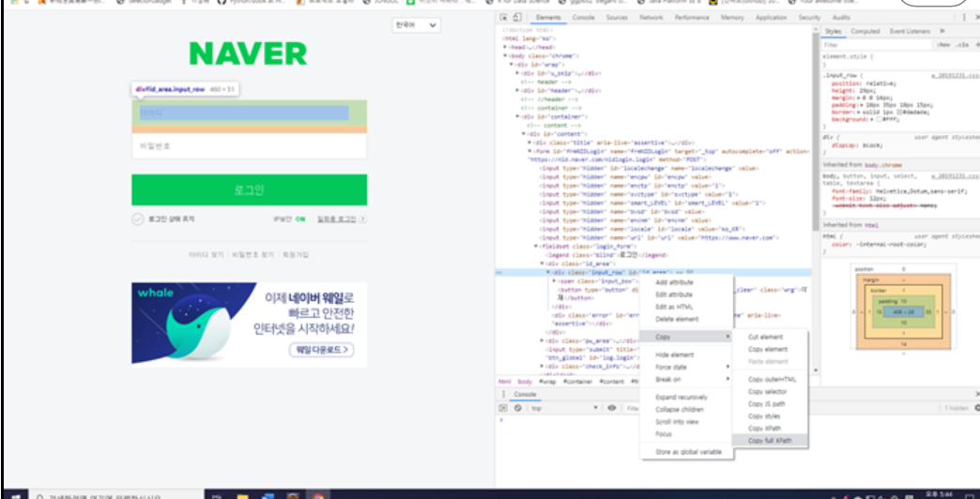Viewport: 980px width, 499px height.
Task: Click the NAVER logo
Action: tap(248, 53)
